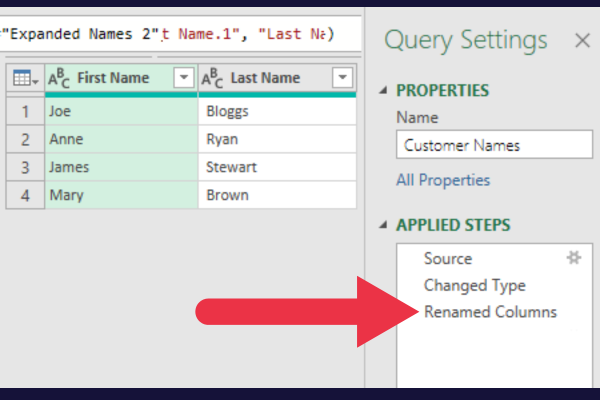Click the cell containing Bloggs
600x400 pixels.
pos(277,111)
